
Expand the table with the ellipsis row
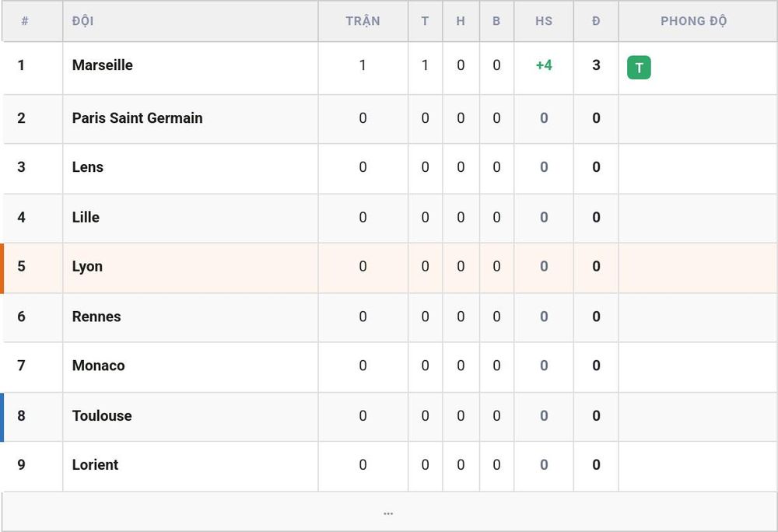tap(388, 513)
